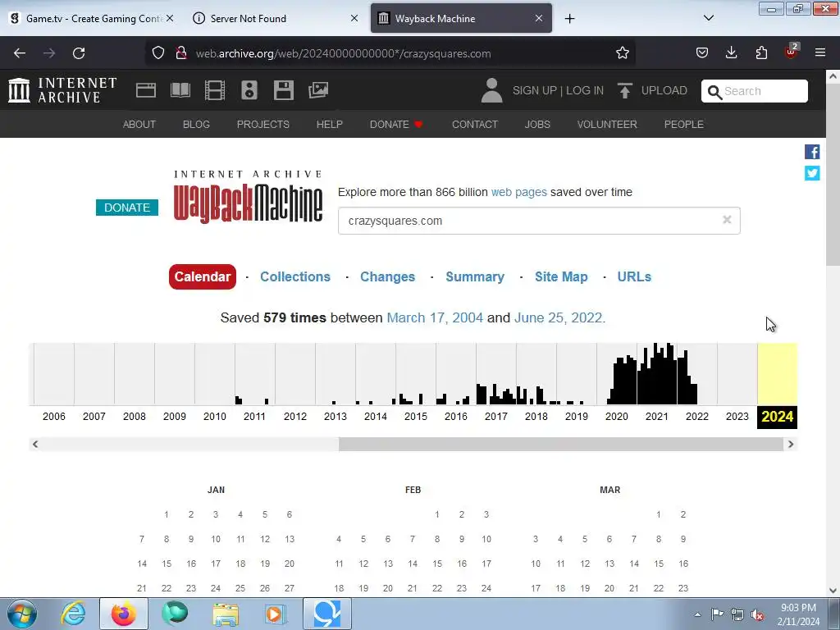Click the user avatar icon
This screenshot has height=630, width=840.
pyautogui.click(x=491, y=90)
